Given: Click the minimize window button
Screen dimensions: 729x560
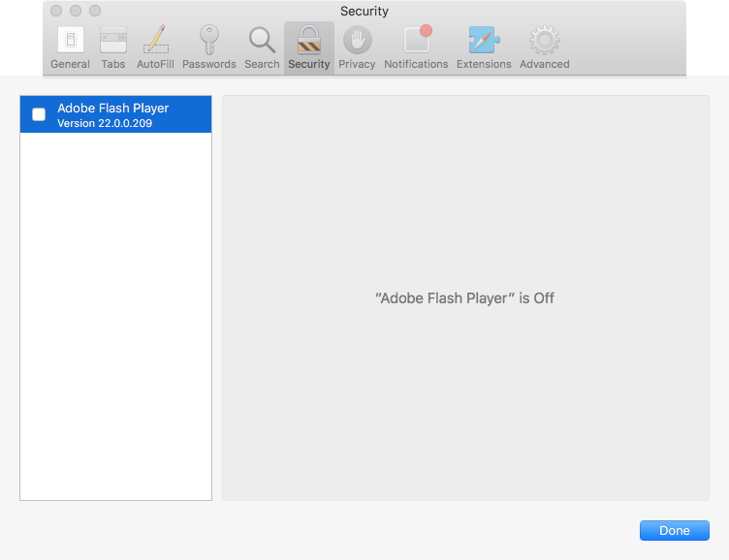Looking at the screenshot, I should click(76, 11).
